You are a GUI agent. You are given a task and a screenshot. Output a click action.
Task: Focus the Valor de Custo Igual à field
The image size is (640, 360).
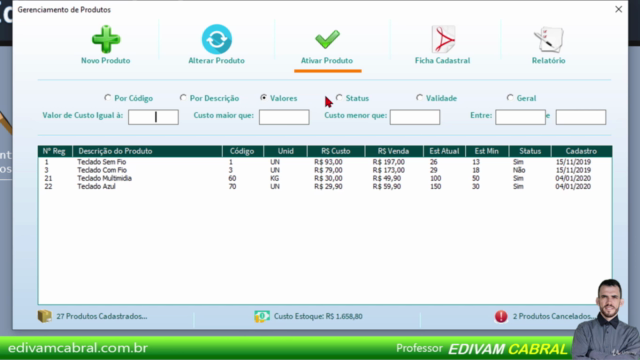pyautogui.click(x=153, y=117)
